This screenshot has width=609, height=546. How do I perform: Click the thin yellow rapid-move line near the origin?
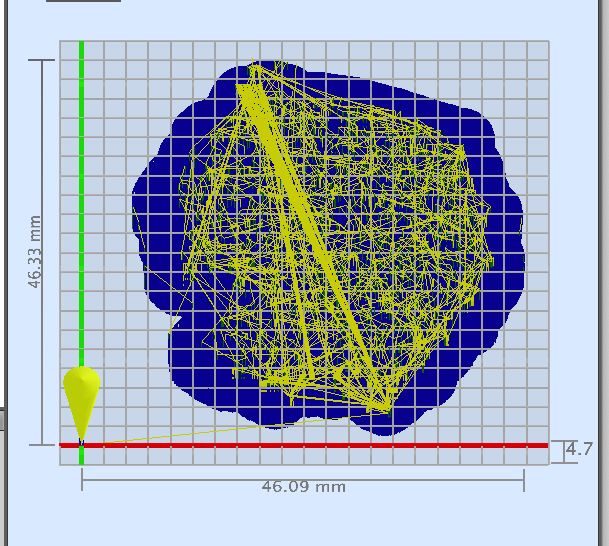tap(200, 431)
